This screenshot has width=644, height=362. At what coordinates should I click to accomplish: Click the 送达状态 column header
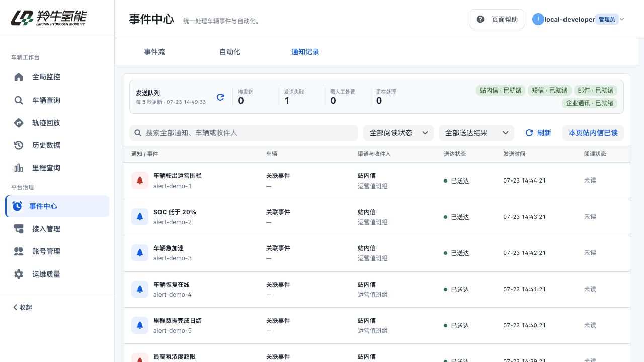(x=455, y=154)
